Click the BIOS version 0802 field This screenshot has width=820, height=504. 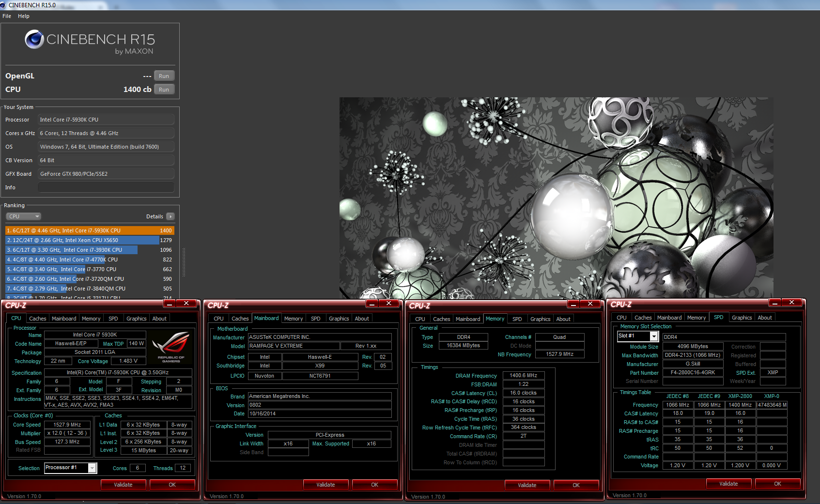click(x=320, y=405)
